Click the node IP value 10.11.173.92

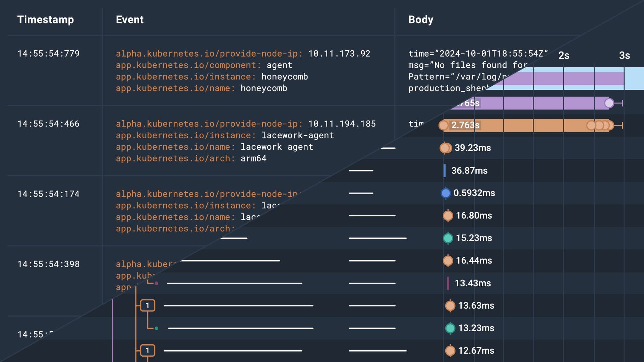(x=339, y=53)
